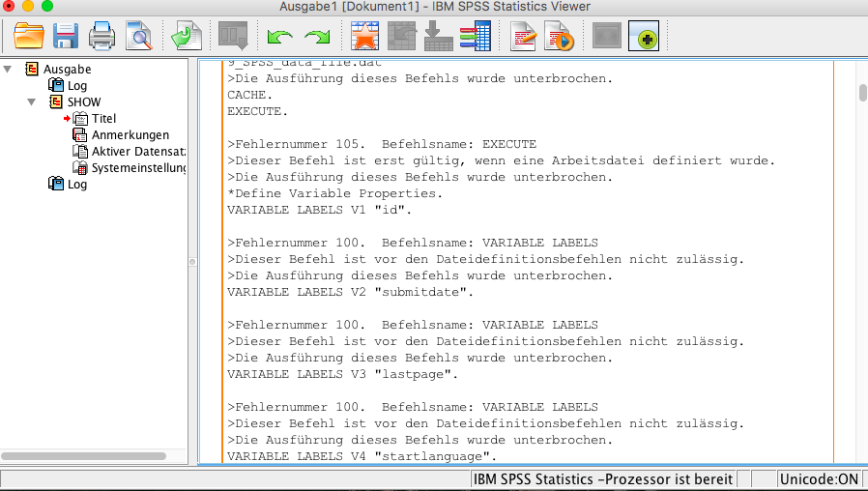Select the Systemeinstellungen outline item
Screen dimensions: 868x491
point(137,168)
